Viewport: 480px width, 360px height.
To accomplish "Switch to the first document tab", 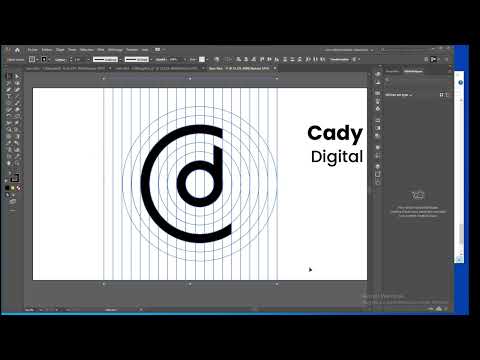I will (65, 68).
